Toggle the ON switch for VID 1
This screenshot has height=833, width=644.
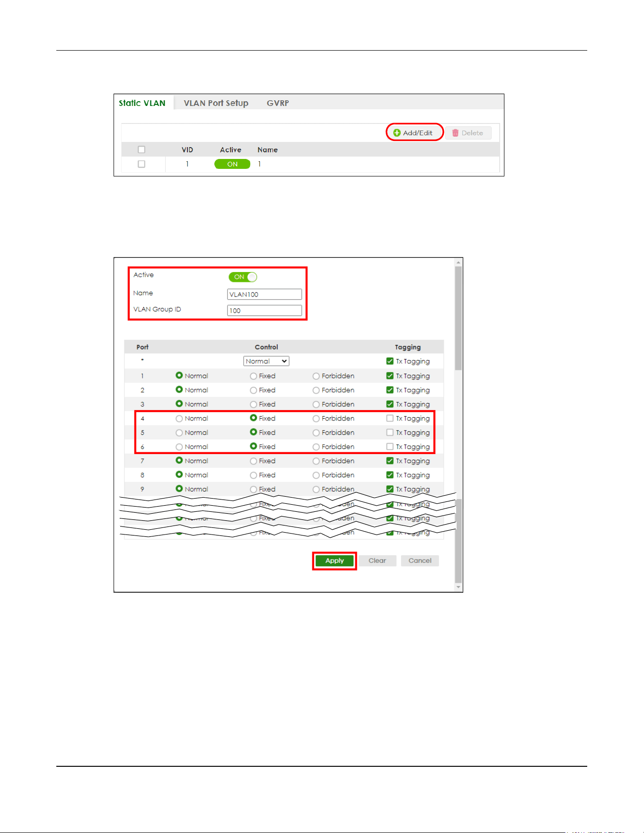coord(232,164)
